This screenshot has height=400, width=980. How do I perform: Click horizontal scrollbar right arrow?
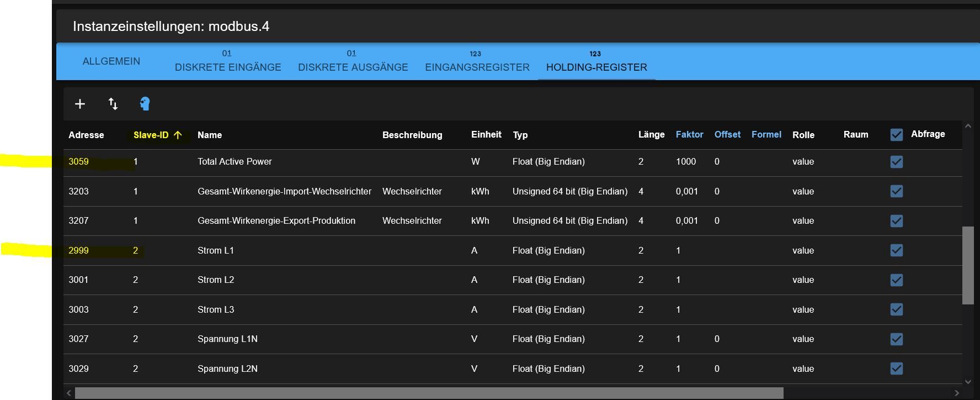(957, 393)
